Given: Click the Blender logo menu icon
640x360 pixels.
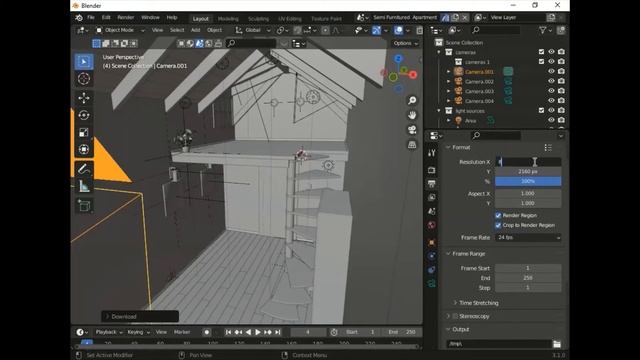Looking at the screenshot, I should pos(79,18).
